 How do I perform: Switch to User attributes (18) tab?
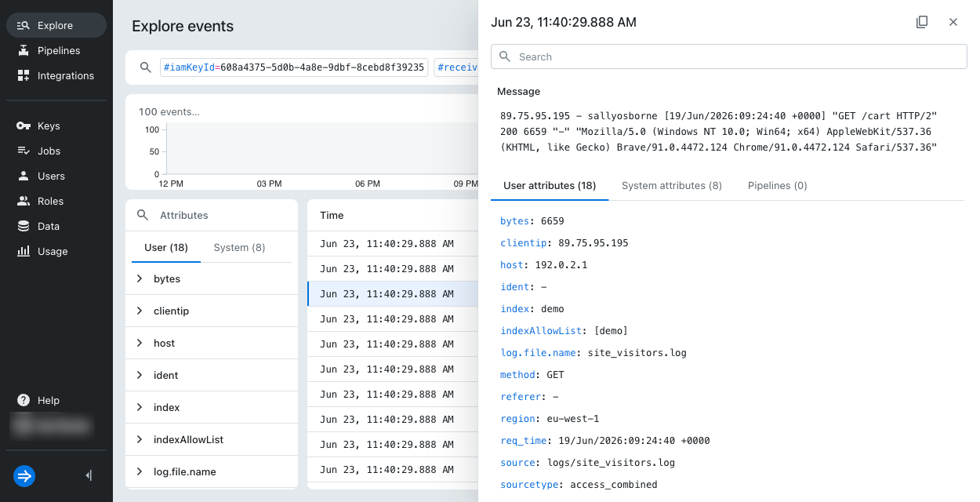click(x=550, y=186)
